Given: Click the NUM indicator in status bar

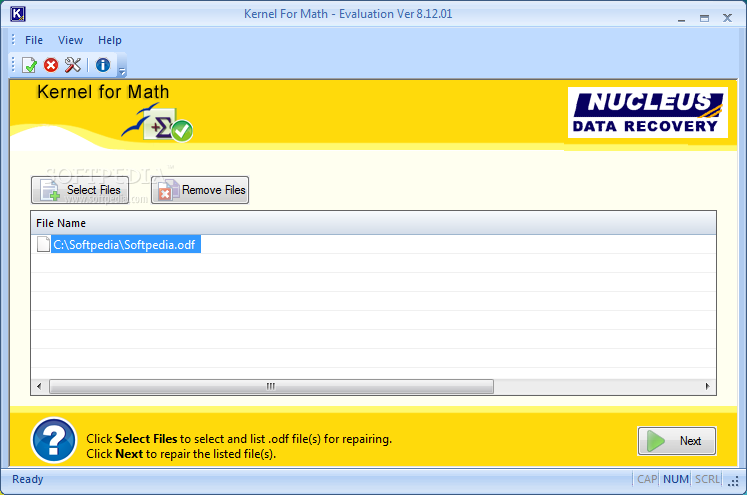Looking at the screenshot, I should 676,479.
